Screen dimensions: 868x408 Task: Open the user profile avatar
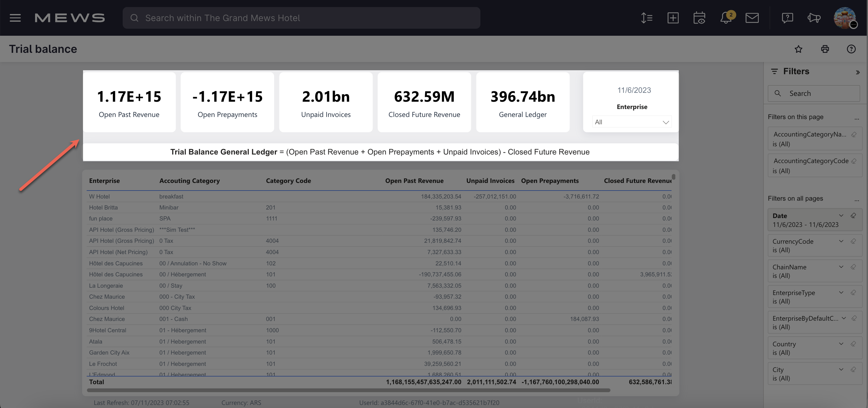(x=845, y=18)
